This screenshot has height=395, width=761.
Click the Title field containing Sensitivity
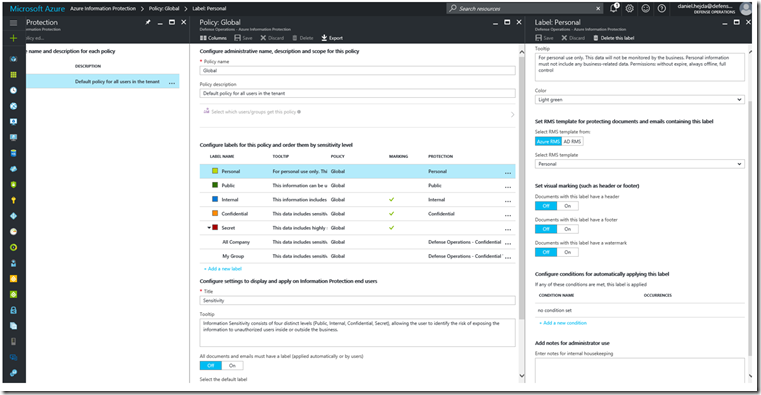357,300
